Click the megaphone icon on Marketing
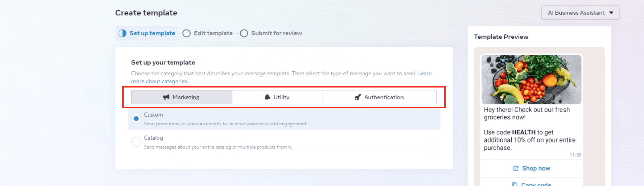Image resolution: width=644 pixels, height=186 pixels. 166,97
